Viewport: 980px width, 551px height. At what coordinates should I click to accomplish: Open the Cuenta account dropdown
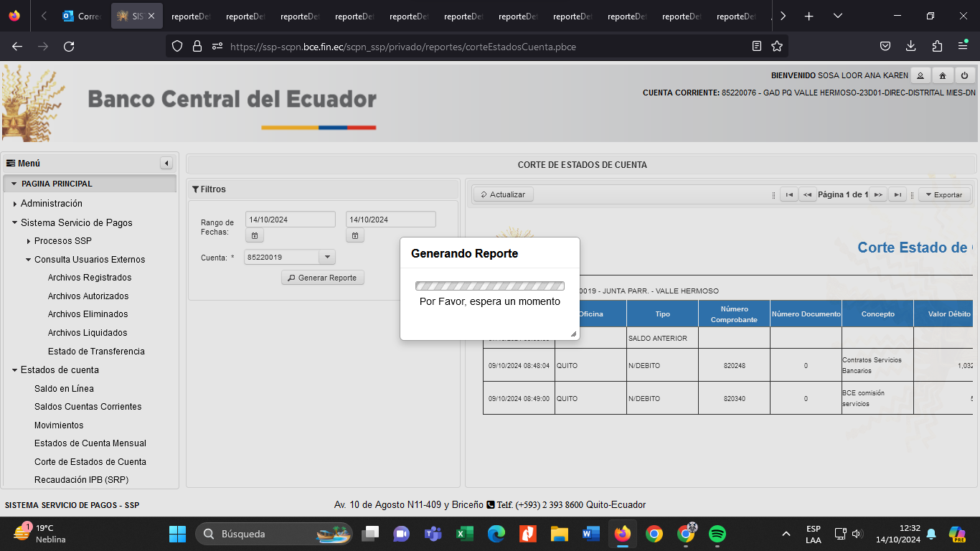click(326, 257)
